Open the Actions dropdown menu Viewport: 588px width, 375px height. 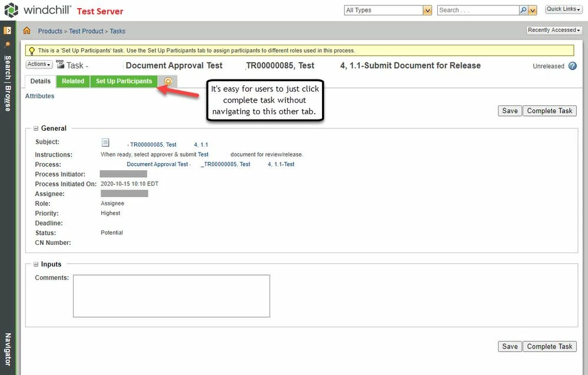[x=38, y=64]
